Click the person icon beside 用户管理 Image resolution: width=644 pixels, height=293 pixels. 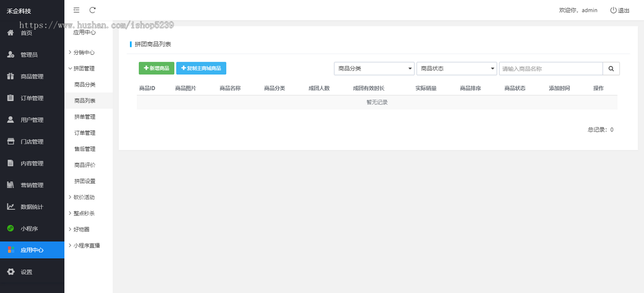[10, 120]
